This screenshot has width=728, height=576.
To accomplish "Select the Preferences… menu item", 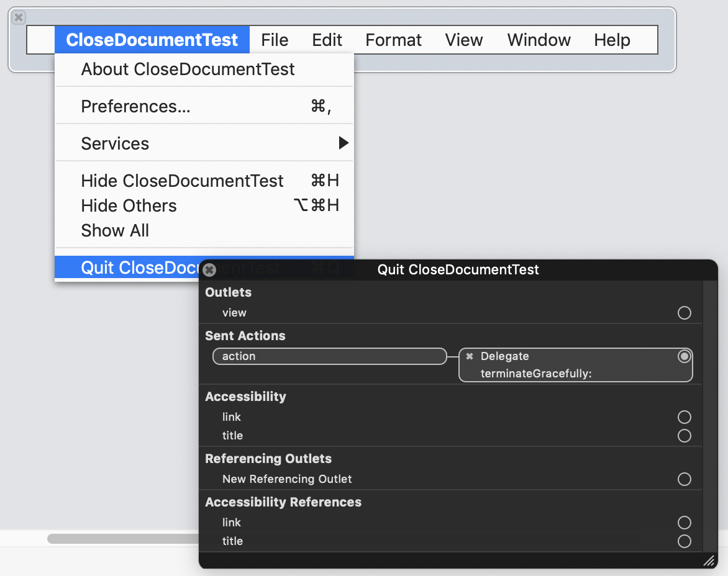I will (x=135, y=106).
